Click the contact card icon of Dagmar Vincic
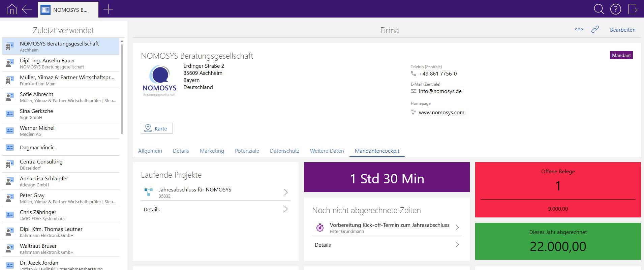Image resolution: width=644 pixels, height=270 pixels. [10, 147]
